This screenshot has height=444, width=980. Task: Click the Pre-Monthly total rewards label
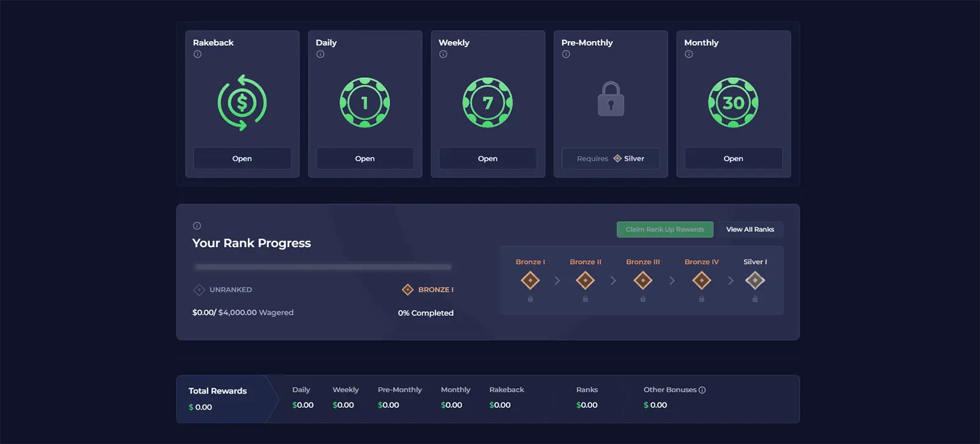(399, 389)
